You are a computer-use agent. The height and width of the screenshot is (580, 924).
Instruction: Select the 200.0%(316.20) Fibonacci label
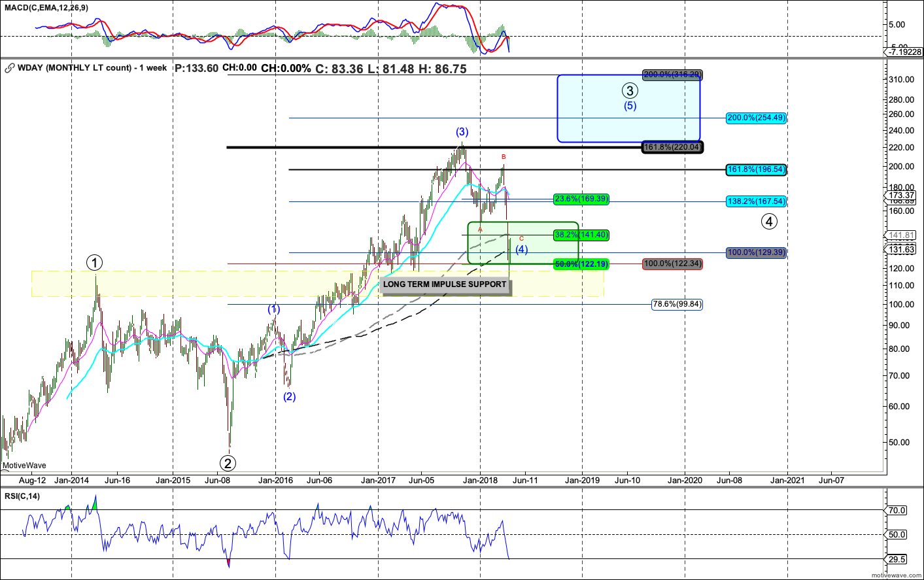pos(672,75)
